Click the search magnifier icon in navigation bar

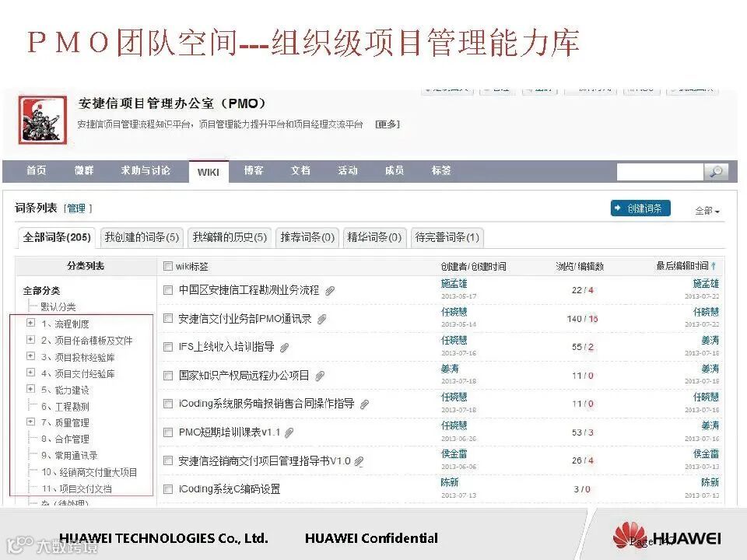716,171
